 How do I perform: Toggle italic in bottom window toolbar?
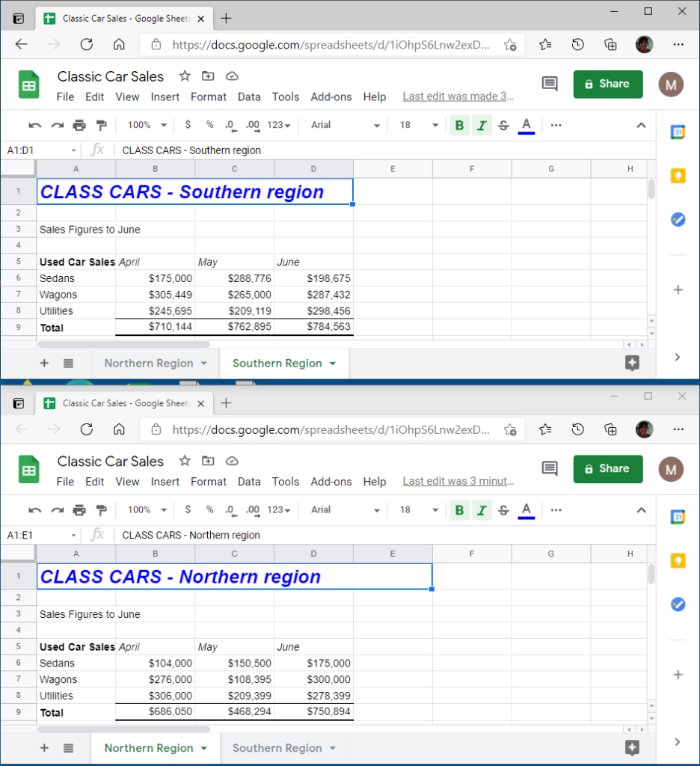482,510
